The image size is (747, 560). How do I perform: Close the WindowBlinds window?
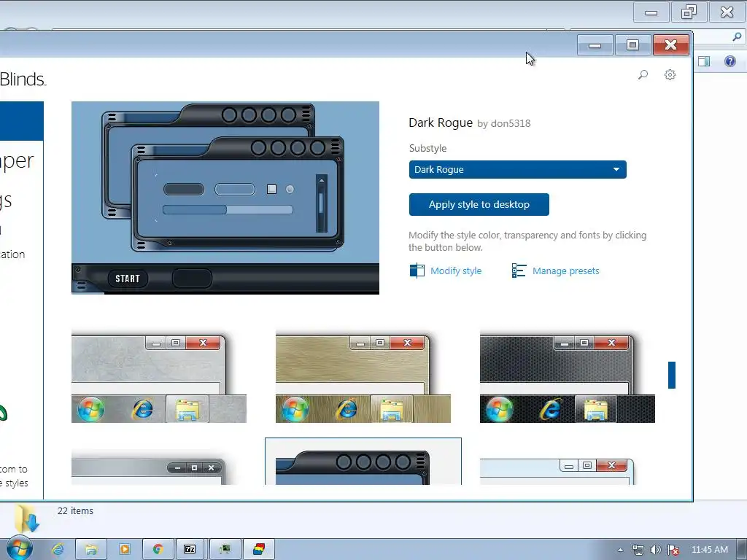[671, 45]
